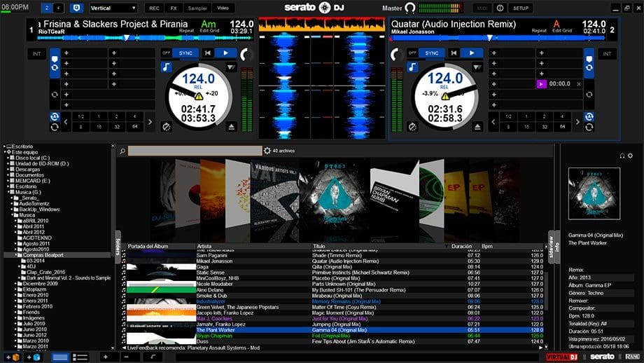This screenshot has width=644, height=363.
Task: Click the search magnifier icon
Action: tap(122, 151)
